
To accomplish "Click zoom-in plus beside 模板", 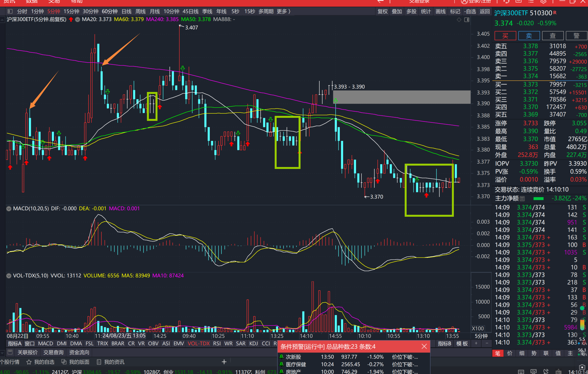I will click(x=476, y=343).
